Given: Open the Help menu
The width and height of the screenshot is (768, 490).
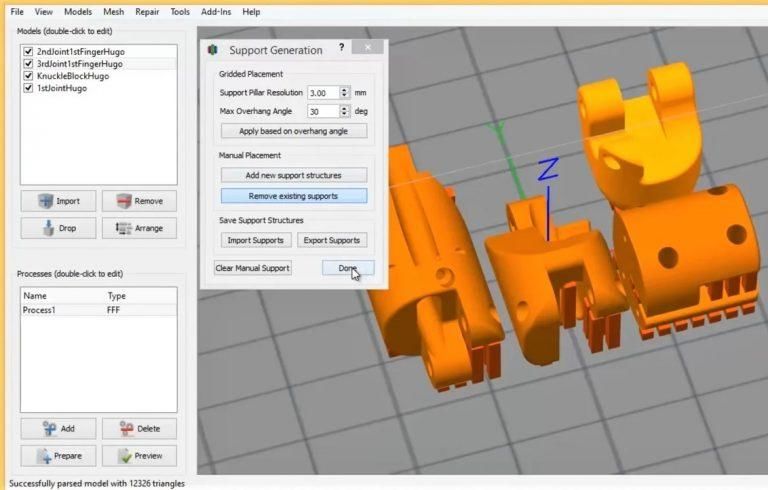Looking at the screenshot, I should click(x=251, y=12).
